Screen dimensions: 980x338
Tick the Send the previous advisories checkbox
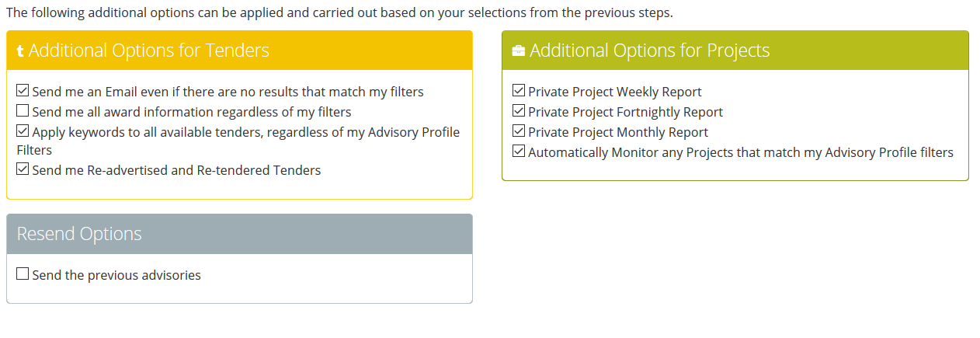pyautogui.click(x=23, y=274)
